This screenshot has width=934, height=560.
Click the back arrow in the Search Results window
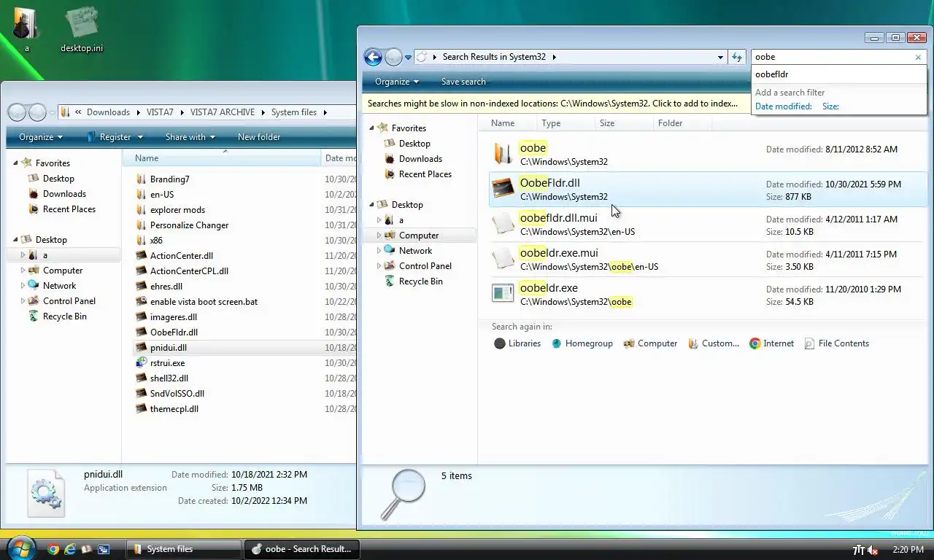(373, 57)
